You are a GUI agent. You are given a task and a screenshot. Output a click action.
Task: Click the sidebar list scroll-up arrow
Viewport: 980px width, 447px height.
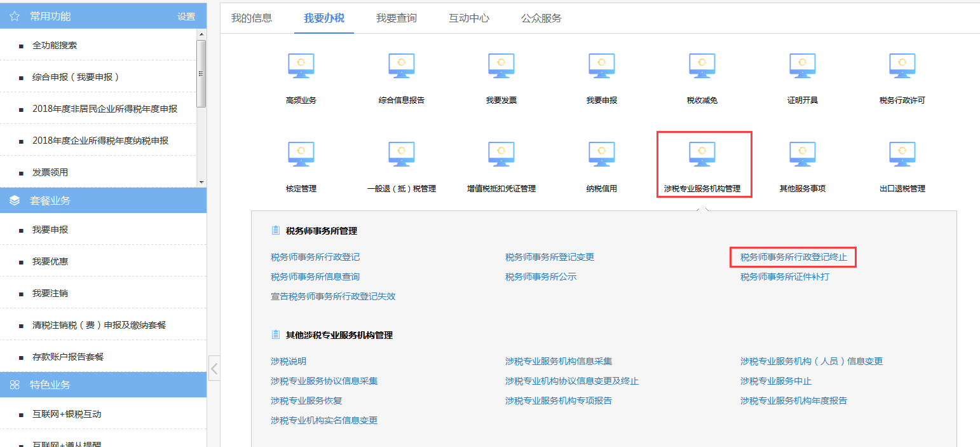click(x=201, y=34)
